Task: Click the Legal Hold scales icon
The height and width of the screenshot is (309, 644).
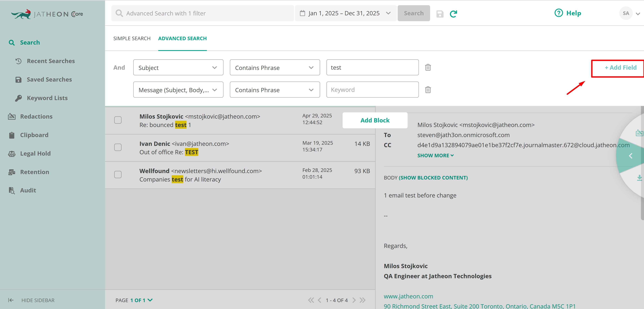Action: point(12,154)
